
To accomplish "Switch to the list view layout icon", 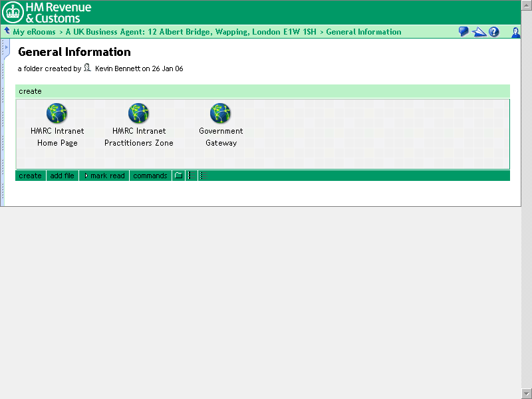I will (x=190, y=176).
